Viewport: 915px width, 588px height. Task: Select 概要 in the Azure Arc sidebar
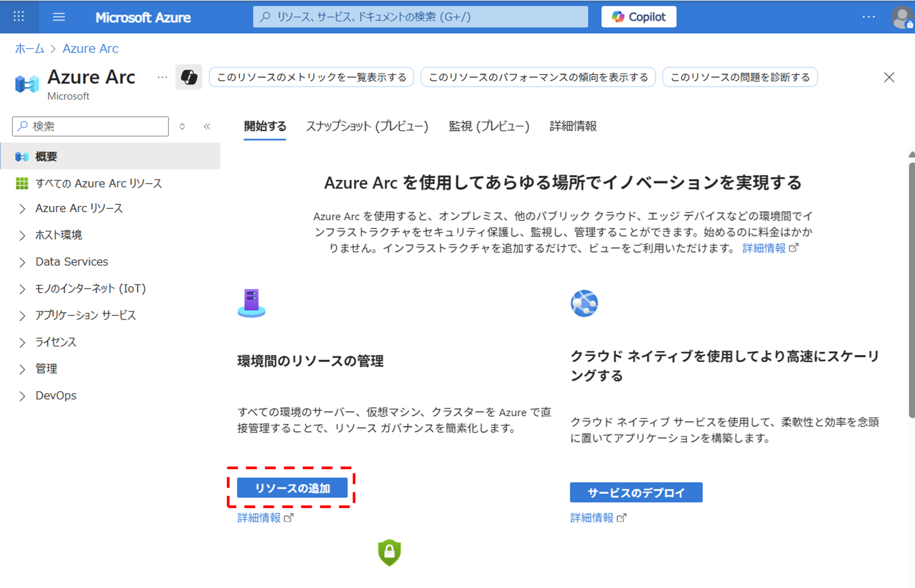click(x=46, y=156)
